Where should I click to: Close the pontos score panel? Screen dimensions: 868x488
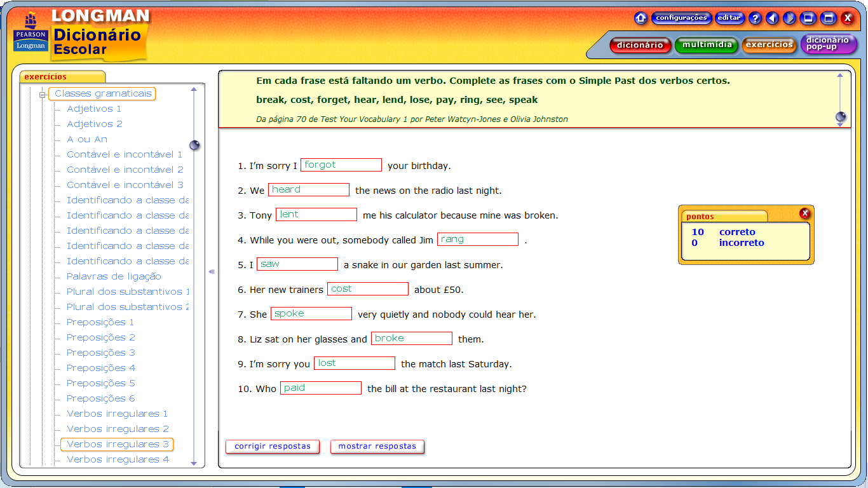click(x=805, y=213)
